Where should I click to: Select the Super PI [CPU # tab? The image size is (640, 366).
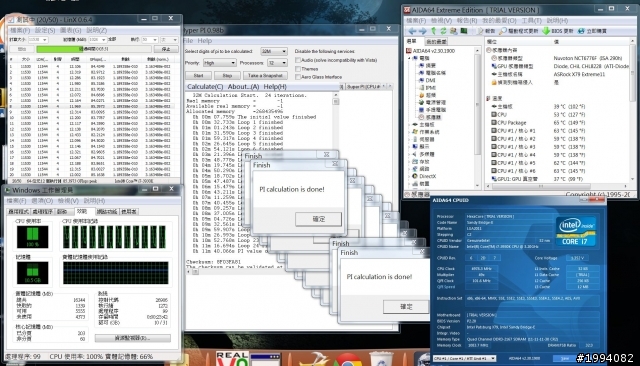pos(363,87)
